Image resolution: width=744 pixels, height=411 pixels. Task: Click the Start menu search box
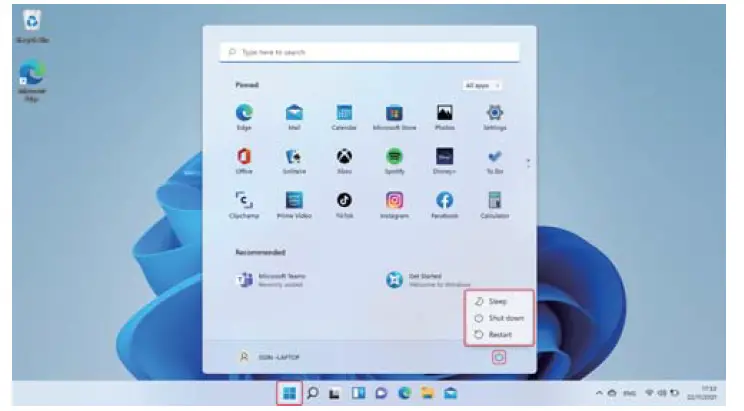point(370,52)
